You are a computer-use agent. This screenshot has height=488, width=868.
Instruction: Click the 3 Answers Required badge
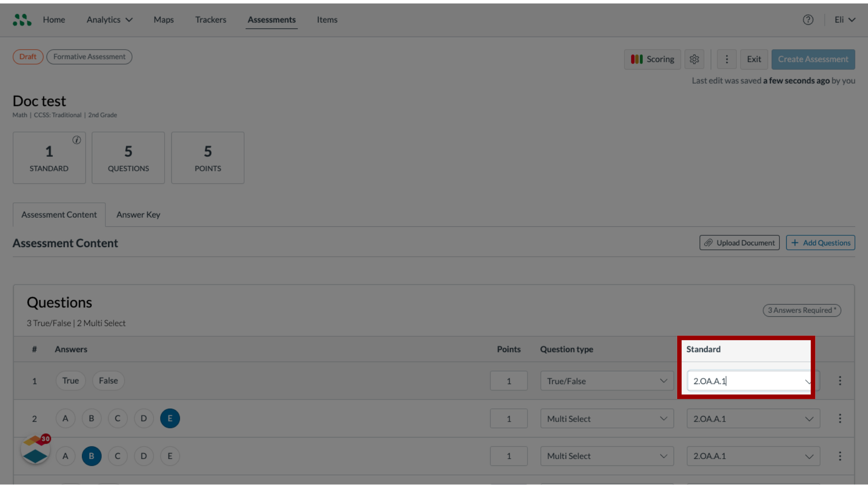pyautogui.click(x=802, y=310)
